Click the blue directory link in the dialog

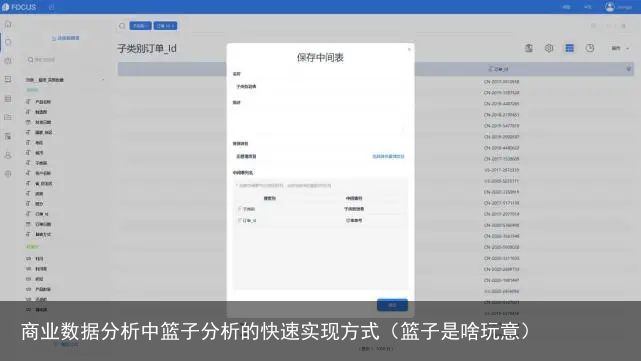coord(388,157)
